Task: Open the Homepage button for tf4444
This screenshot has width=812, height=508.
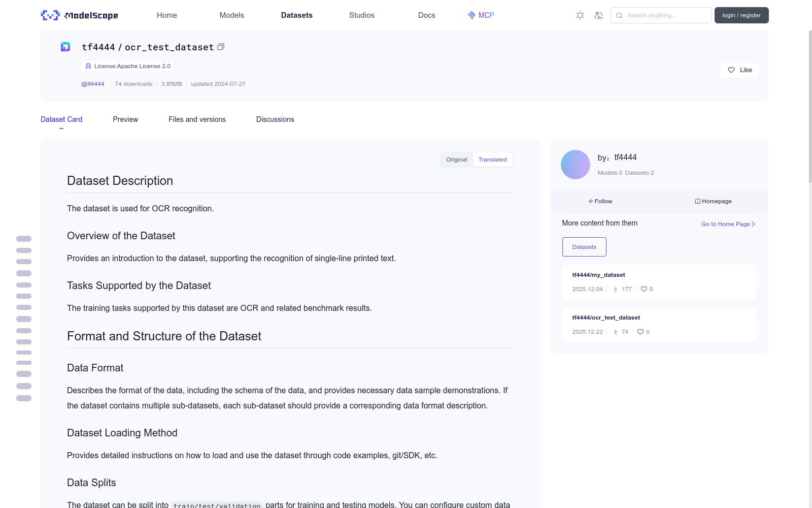Action: pos(714,201)
